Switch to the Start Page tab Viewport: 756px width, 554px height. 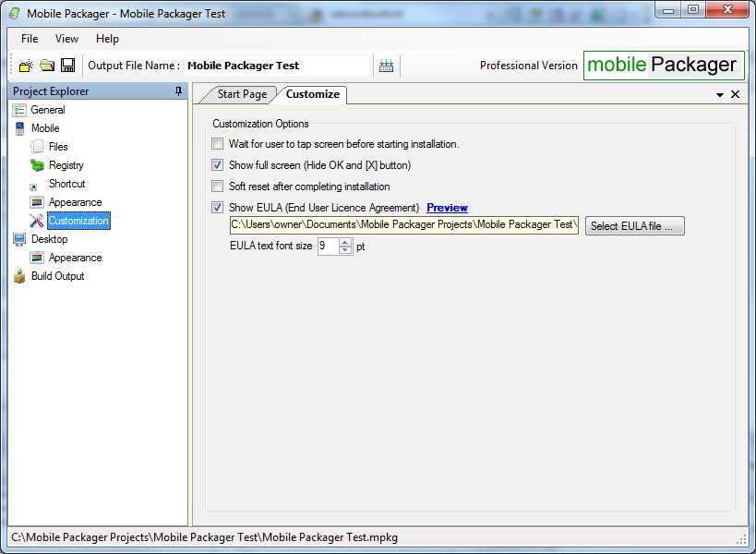coord(242,94)
